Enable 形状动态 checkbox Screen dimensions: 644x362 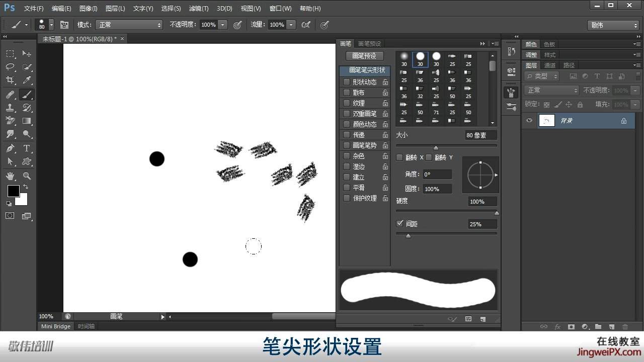coord(346,82)
